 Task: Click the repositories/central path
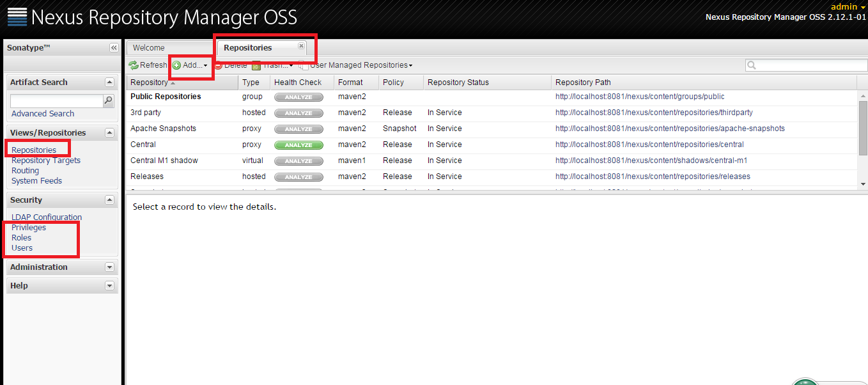coord(649,145)
